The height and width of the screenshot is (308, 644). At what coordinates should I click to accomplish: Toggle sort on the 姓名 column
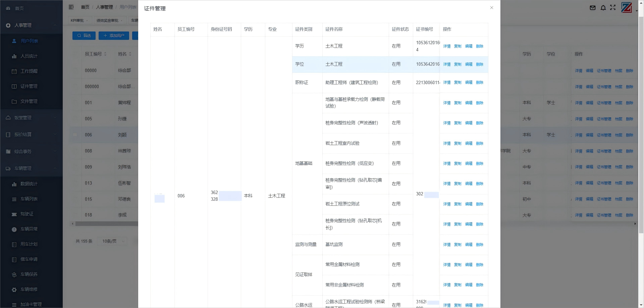point(131,54)
